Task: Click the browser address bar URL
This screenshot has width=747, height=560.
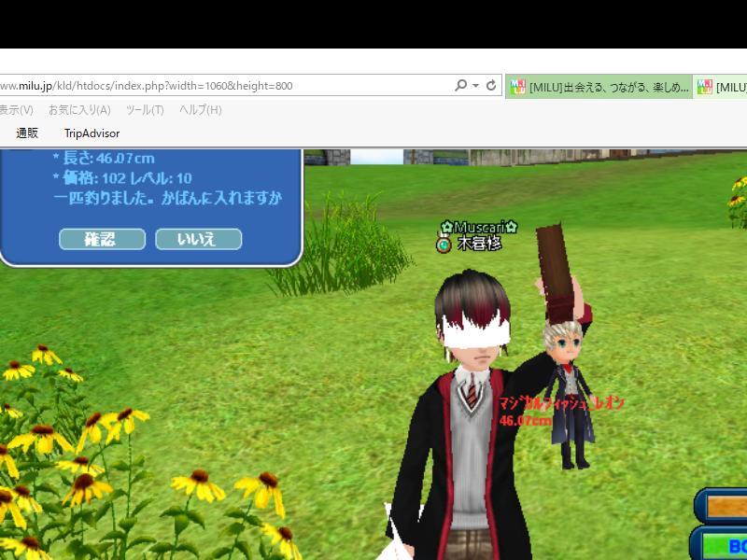Action: 147,86
